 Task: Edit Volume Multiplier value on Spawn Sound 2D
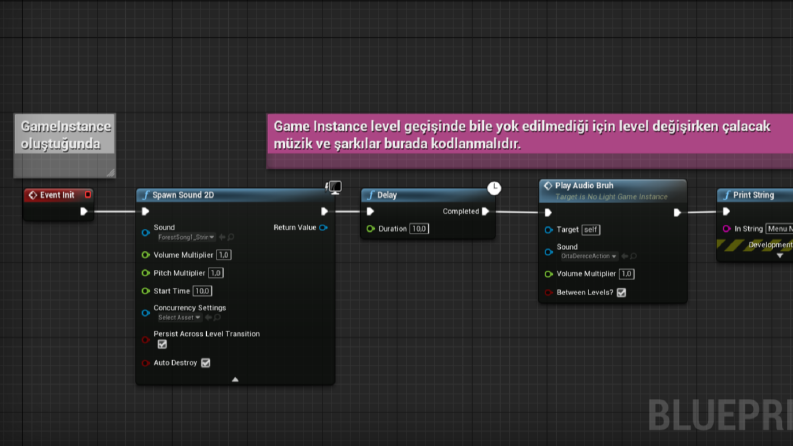224,255
